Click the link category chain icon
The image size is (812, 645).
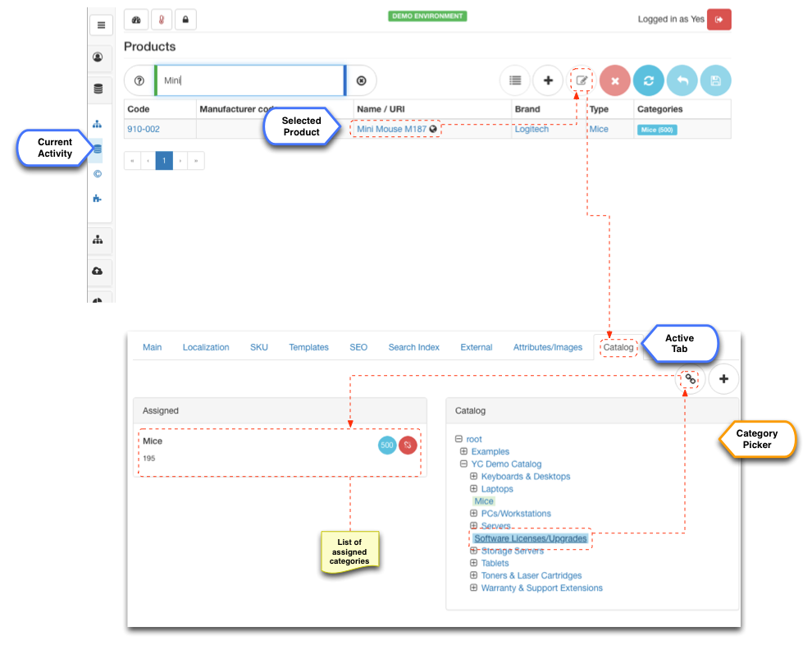[x=691, y=379]
